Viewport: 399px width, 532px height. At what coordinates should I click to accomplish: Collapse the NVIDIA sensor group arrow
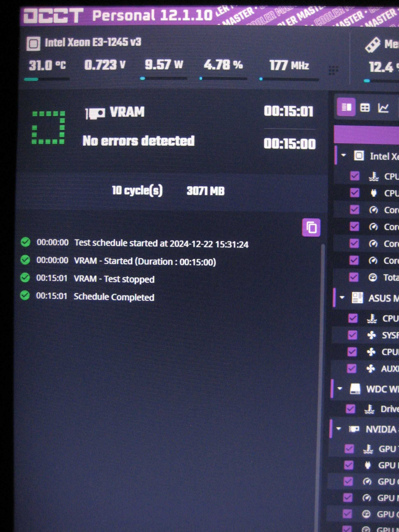click(x=339, y=428)
